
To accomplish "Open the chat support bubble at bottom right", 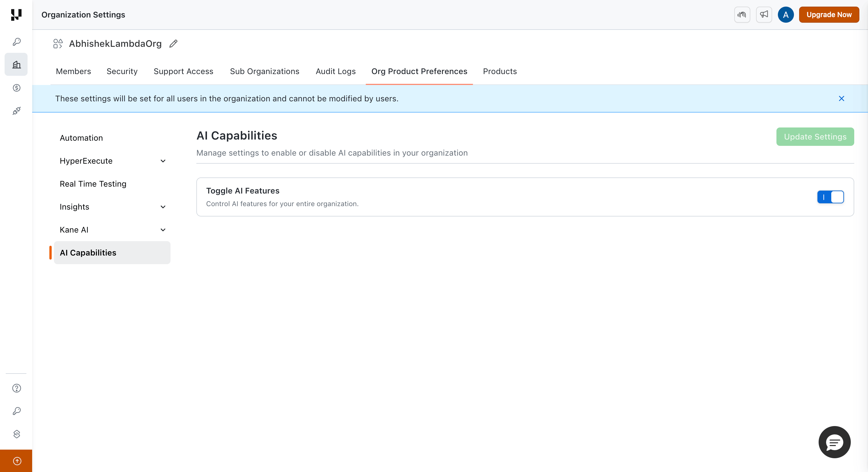I will 834,442.
